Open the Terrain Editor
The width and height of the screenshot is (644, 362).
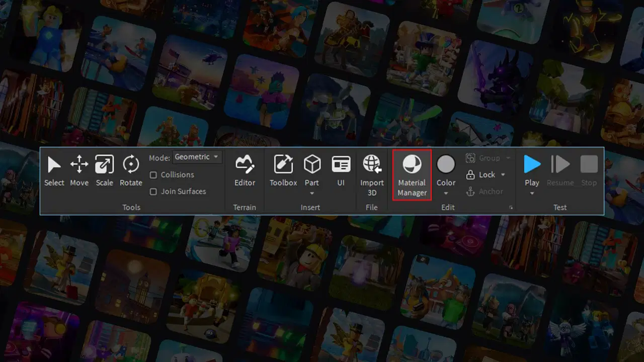[245, 170]
